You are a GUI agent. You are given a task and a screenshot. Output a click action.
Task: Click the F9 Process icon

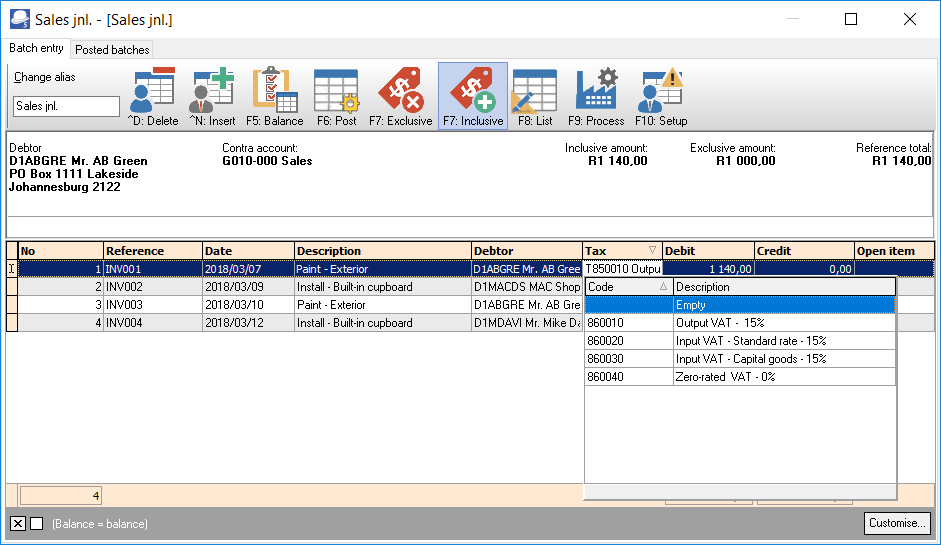coord(596,96)
